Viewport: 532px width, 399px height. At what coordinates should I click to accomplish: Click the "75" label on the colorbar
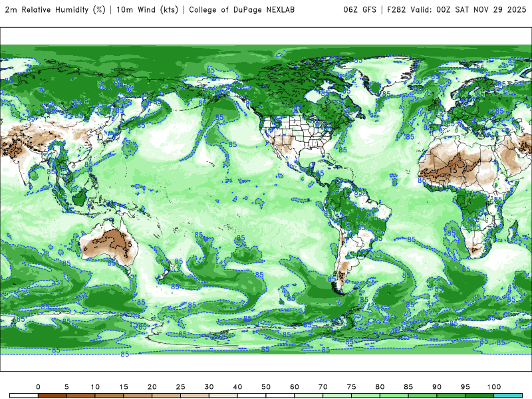coord(352,387)
